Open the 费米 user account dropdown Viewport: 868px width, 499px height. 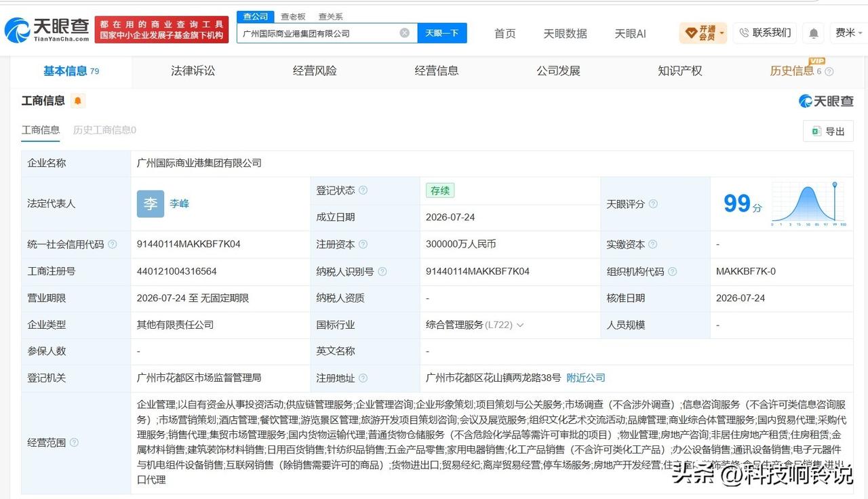849,33
